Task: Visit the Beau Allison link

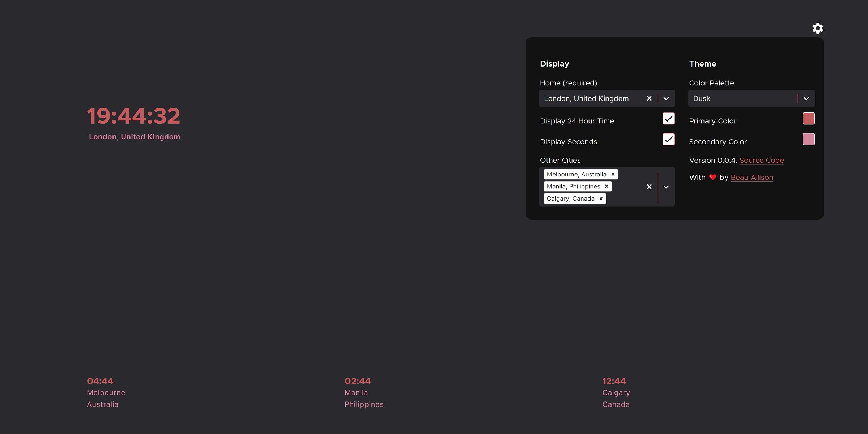Action: (x=752, y=178)
